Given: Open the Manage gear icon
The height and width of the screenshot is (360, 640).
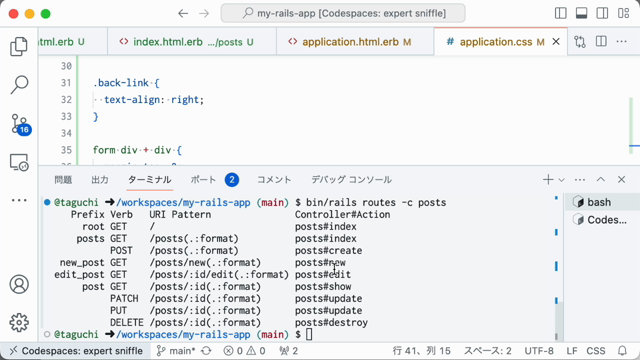Looking at the screenshot, I should (19, 323).
